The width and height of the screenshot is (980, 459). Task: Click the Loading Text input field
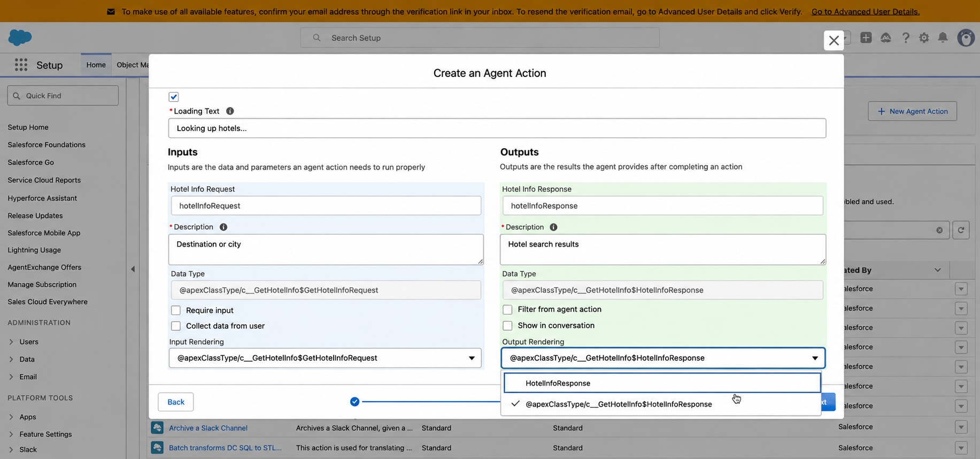[x=497, y=128]
